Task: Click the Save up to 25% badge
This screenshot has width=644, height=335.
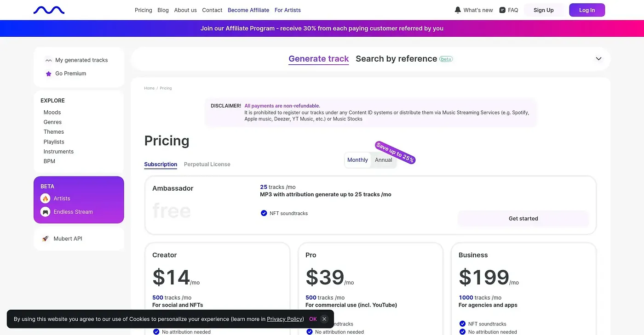Action: click(395, 153)
